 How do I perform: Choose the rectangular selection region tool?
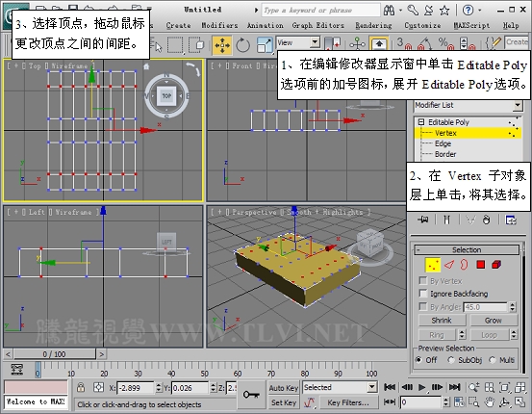coord(175,45)
